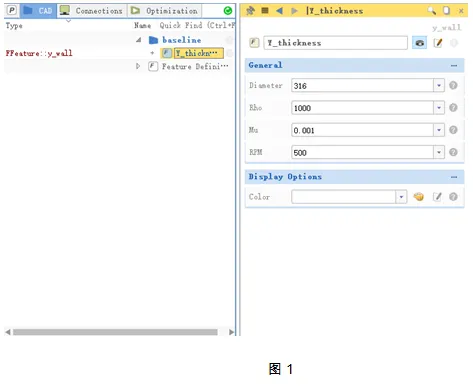
Task: Open the RPM dropdown arrow
Action: 439,152
